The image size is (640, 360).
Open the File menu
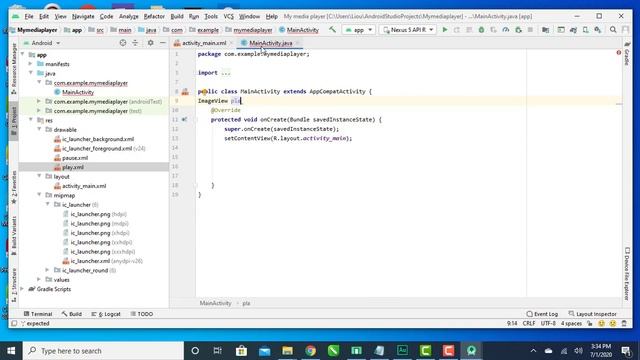pyautogui.click(x=29, y=16)
